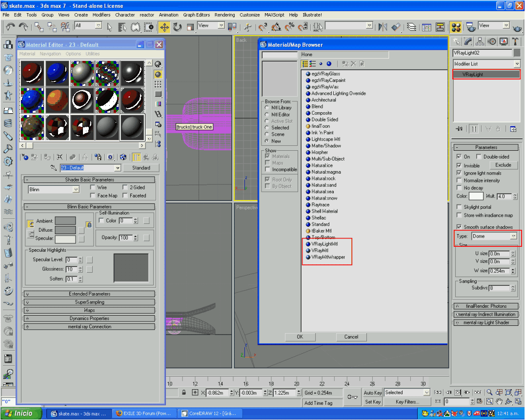Open the Modify command panel tab
Image resolution: width=525 pixels, height=420 pixels.
(x=468, y=41)
